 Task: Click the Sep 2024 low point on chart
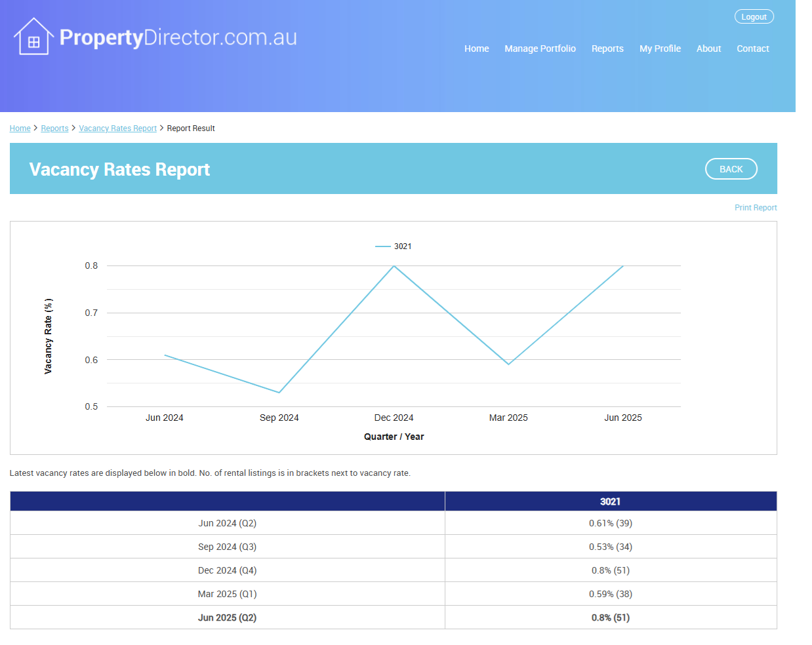click(279, 393)
